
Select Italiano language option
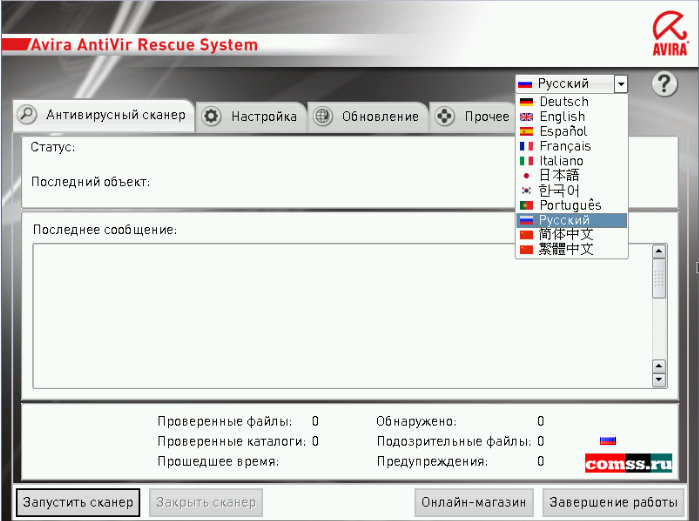click(572, 161)
